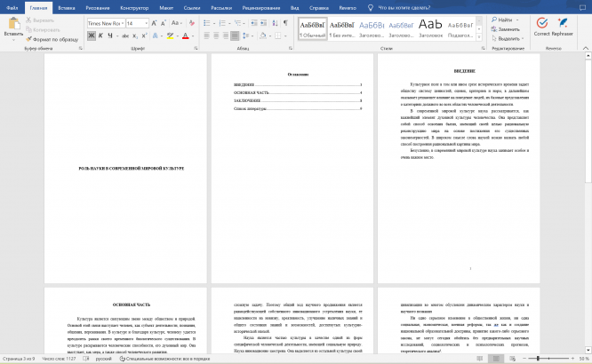Apply the Заголовок title style
Viewport: 592px width, 364px height.
(x=430, y=28)
